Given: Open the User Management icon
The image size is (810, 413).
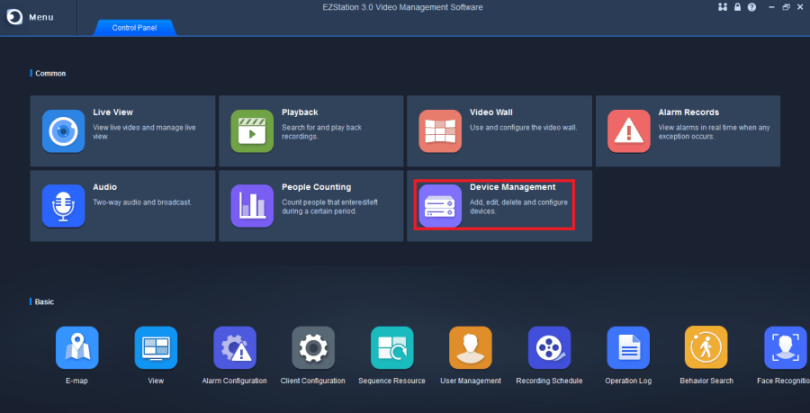Looking at the screenshot, I should coord(471,347).
